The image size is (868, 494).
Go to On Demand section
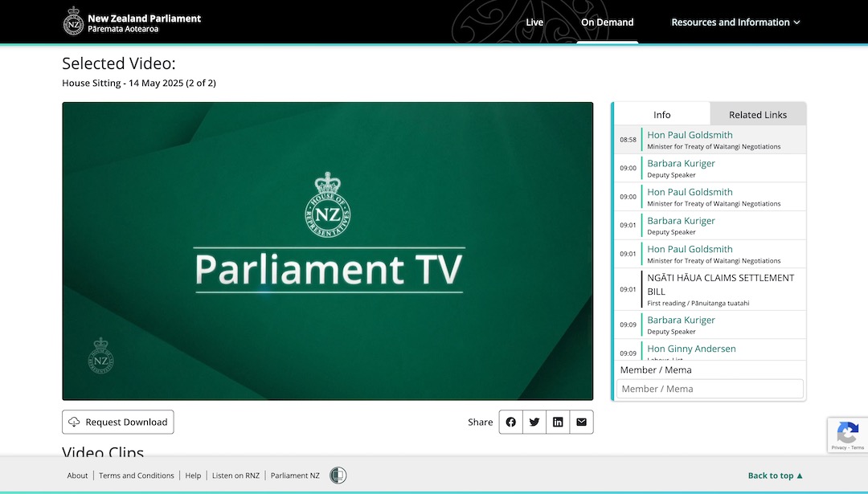pyautogui.click(x=608, y=22)
